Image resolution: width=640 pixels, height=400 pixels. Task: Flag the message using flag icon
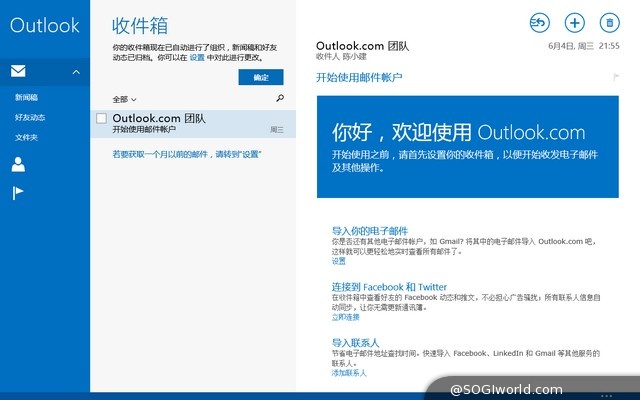pyautogui.click(x=616, y=76)
